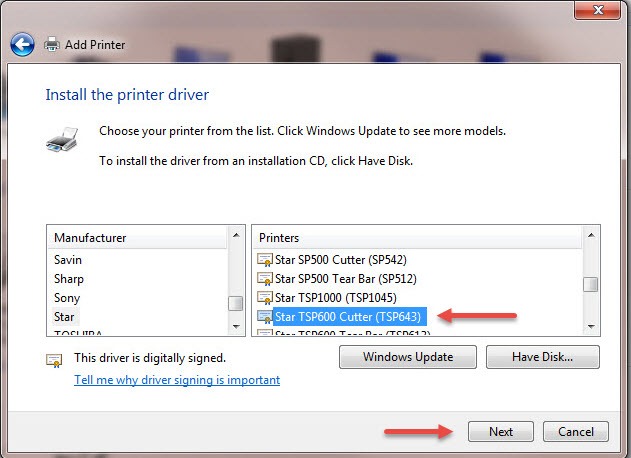Click Next to continue installation
This screenshot has height=458, width=631.
tap(501, 431)
